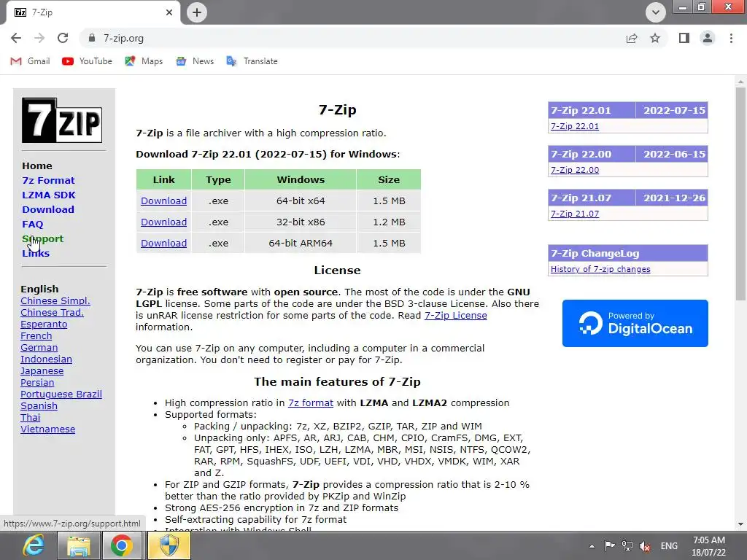Open FAQ in sidebar menu
This screenshot has height=560, width=747.
point(32,224)
